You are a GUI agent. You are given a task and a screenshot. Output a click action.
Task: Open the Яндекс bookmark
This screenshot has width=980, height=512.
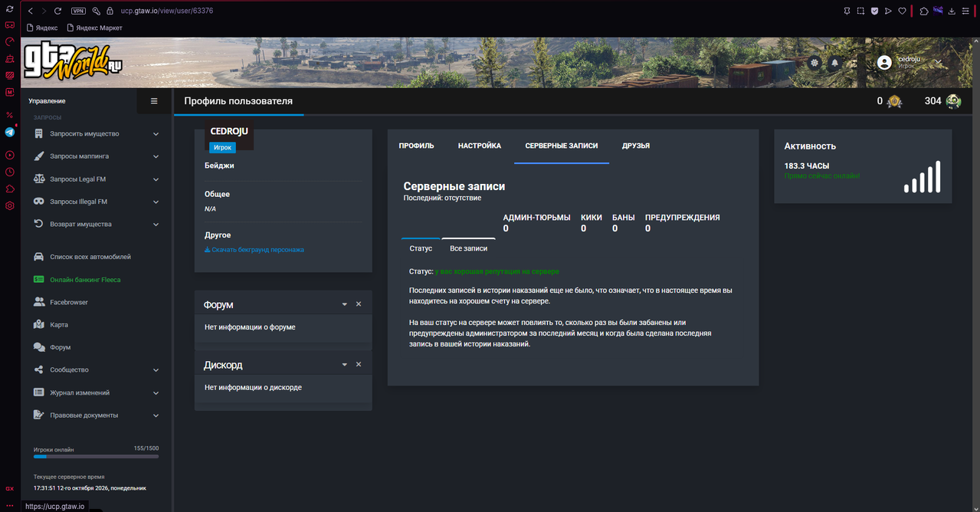coord(42,28)
